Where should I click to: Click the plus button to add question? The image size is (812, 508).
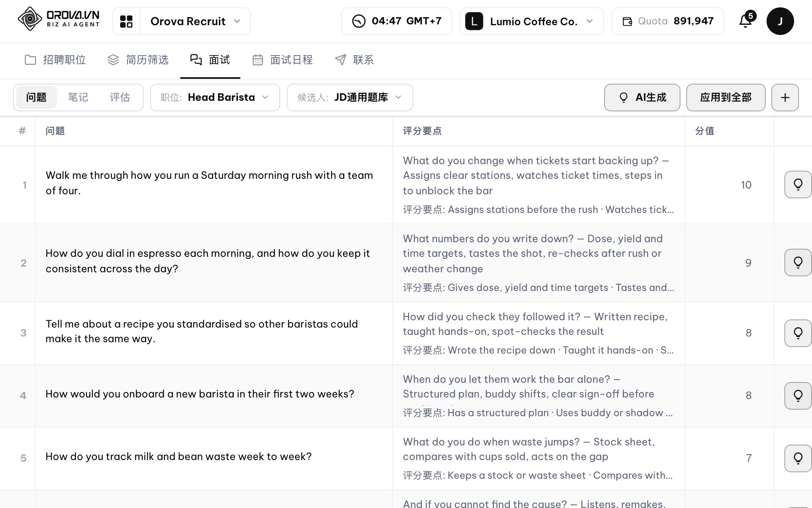785,98
